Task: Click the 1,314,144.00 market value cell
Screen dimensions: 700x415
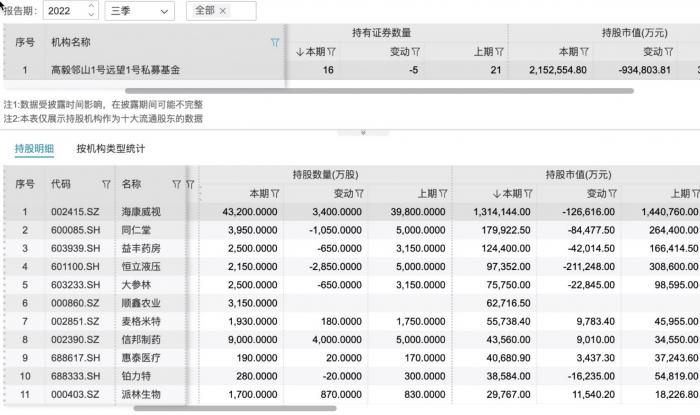Action: (x=502, y=212)
